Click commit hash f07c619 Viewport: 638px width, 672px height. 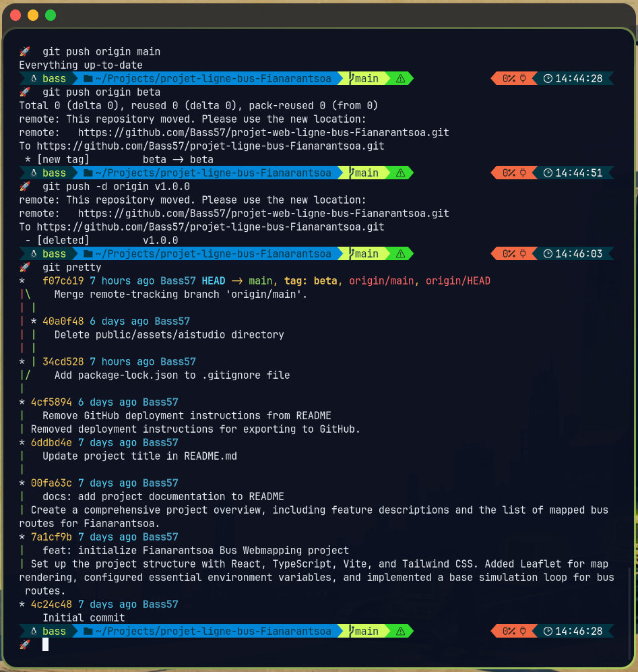63,281
